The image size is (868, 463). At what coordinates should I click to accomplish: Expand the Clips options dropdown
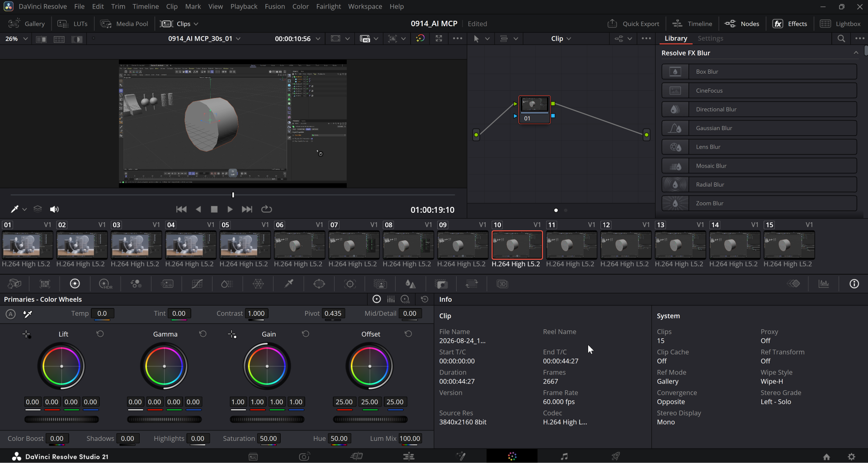tap(196, 24)
